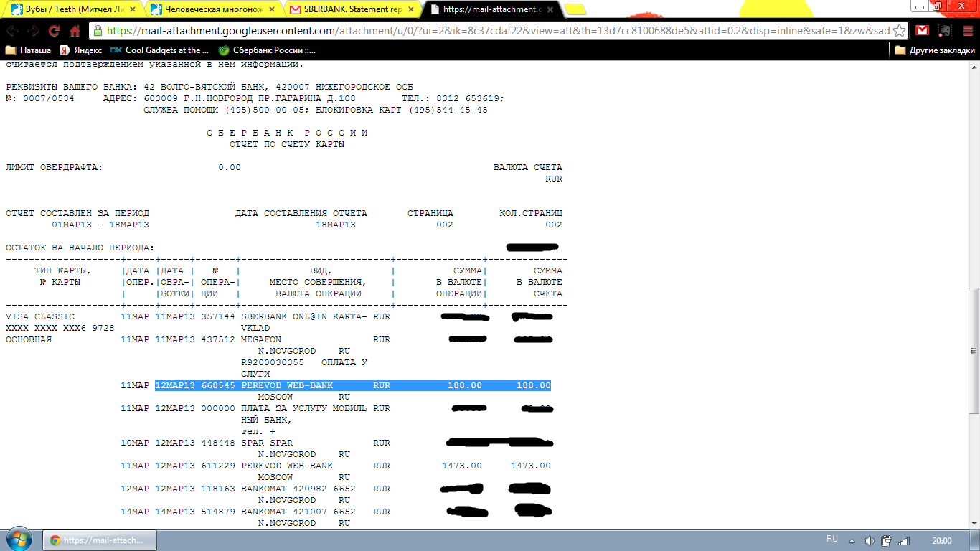The width and height of the screenshot is (980, 551).
Task: Click 'VISA CLASSIC' card type
Action: tap(40, 316)
